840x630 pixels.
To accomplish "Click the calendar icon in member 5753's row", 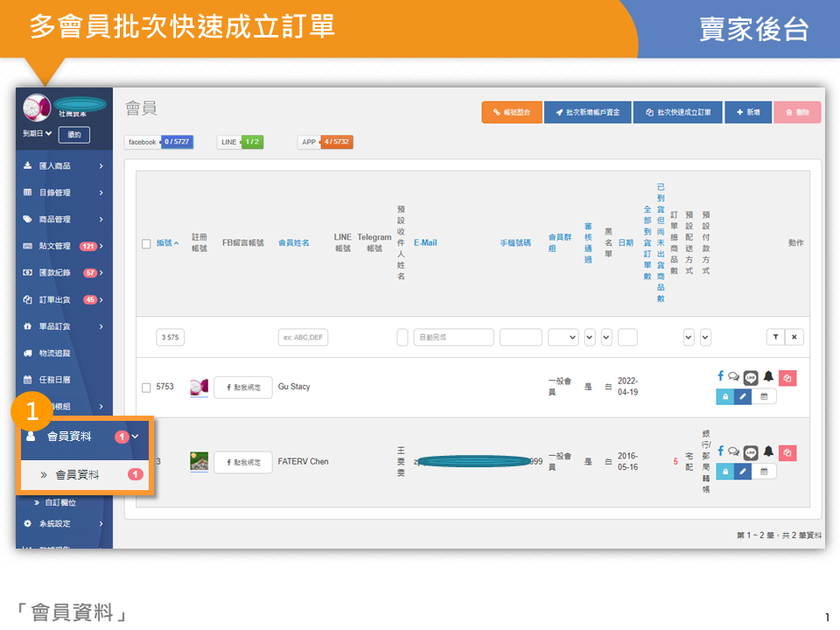I will tap(763, 396).
